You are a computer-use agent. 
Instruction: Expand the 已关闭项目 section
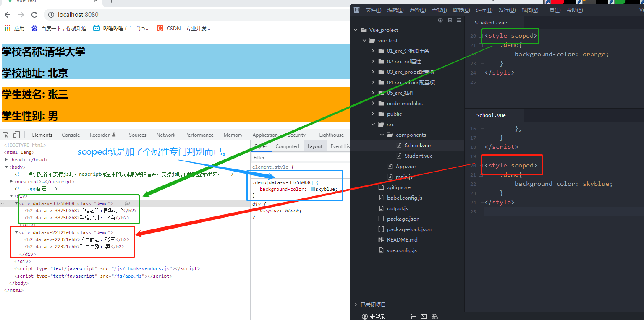pyautogui.click(x=355, y=305)
